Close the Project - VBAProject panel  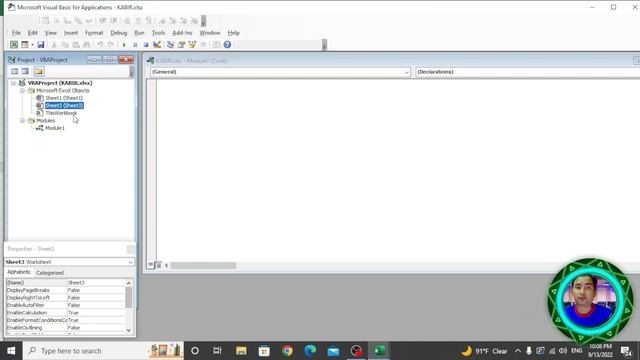(x=126, y=60)
